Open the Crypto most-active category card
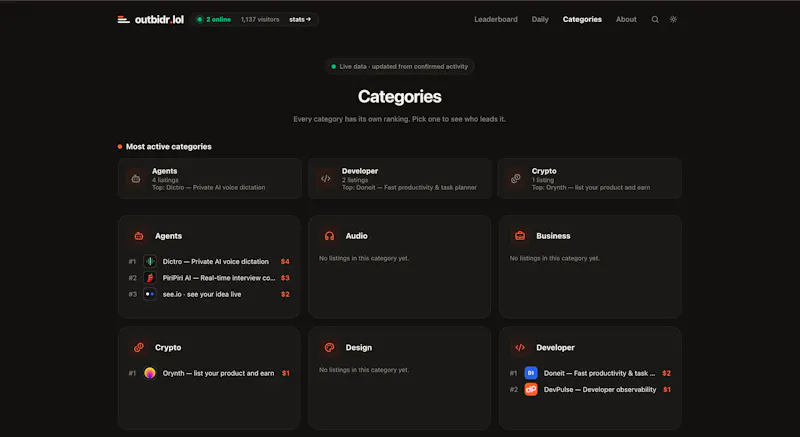This screenshot has height=437, width=800. (589, 178)
